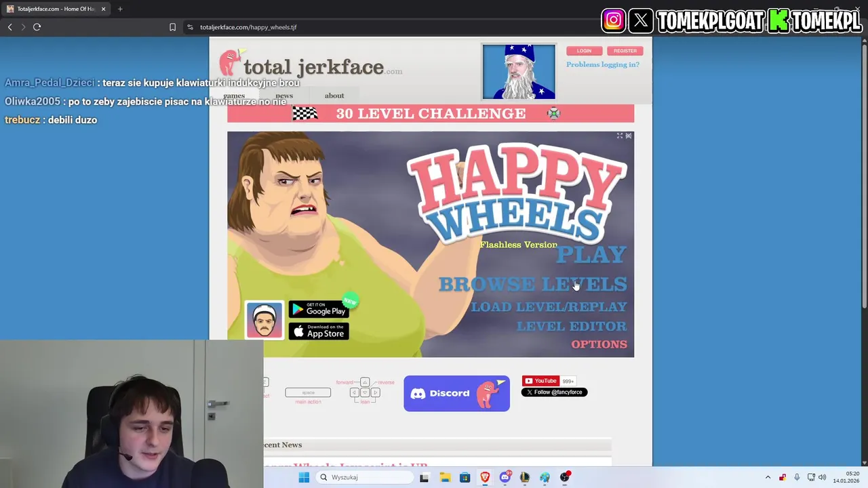Viewport: 868px width, 488px height.
Task: Close the Totaljerkface browser tab
Action: [x=103, y=9]
